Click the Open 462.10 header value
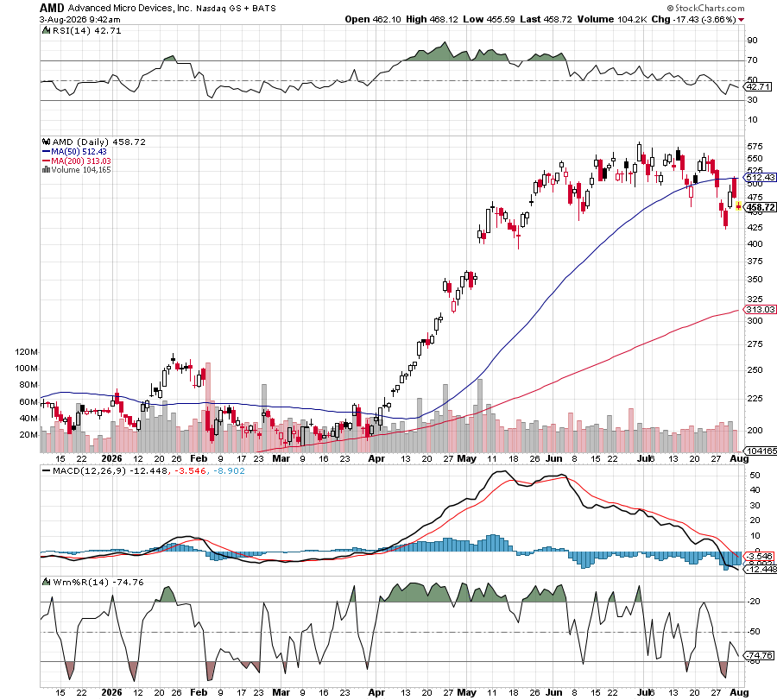777x700 pixels. pyautogui.click(x=373, y=19)
